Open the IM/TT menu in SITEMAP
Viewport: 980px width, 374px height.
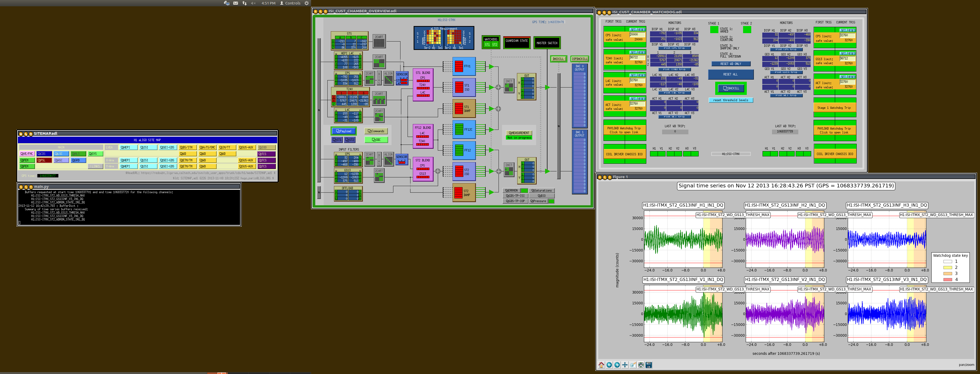[x=227, y=147]
